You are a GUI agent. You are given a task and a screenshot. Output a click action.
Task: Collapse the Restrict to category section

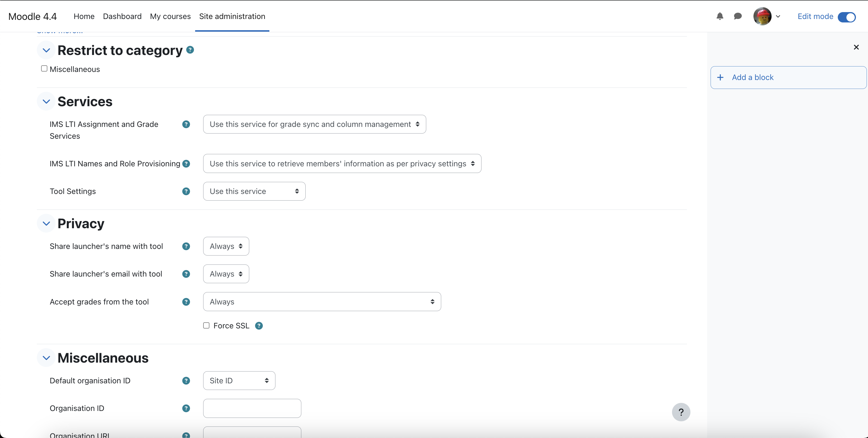(x=46, y=50)
